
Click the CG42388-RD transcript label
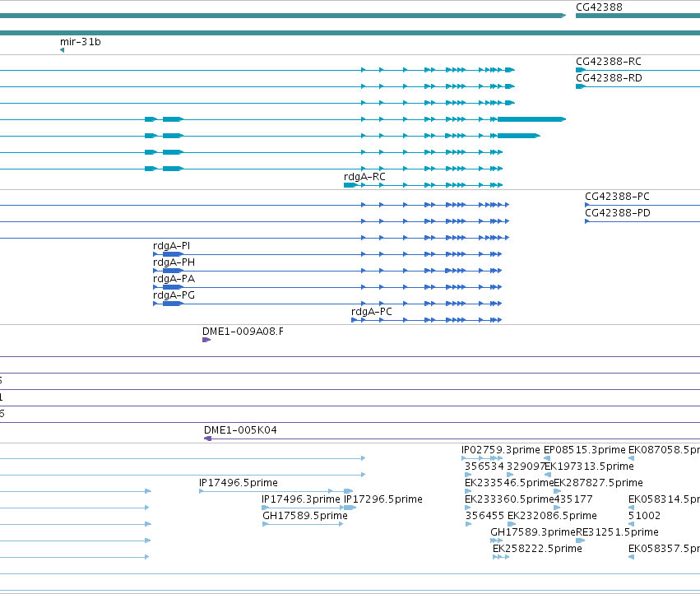click(x=609, y=78)
